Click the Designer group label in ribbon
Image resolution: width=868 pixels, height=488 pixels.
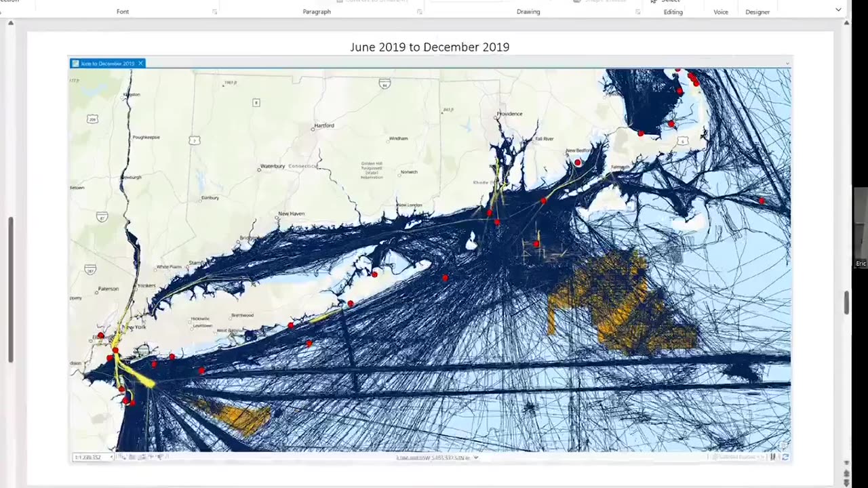[x=757, y=12]
